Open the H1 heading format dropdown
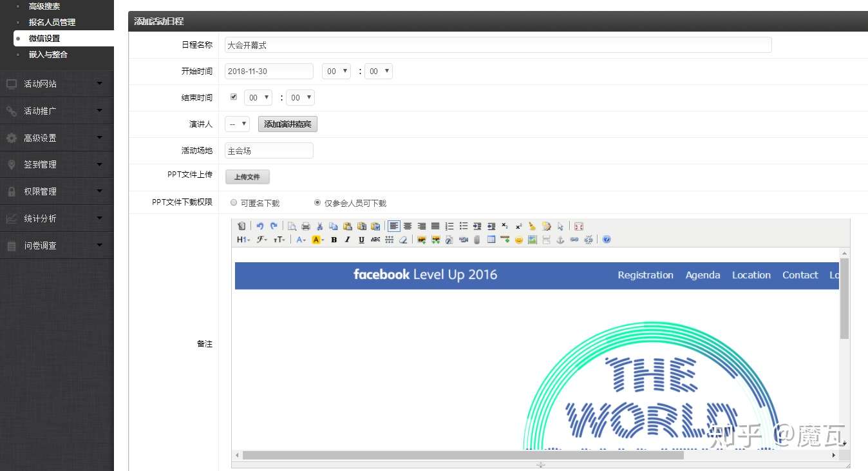This screenshot has height=471, width=868. coord(243,240)
